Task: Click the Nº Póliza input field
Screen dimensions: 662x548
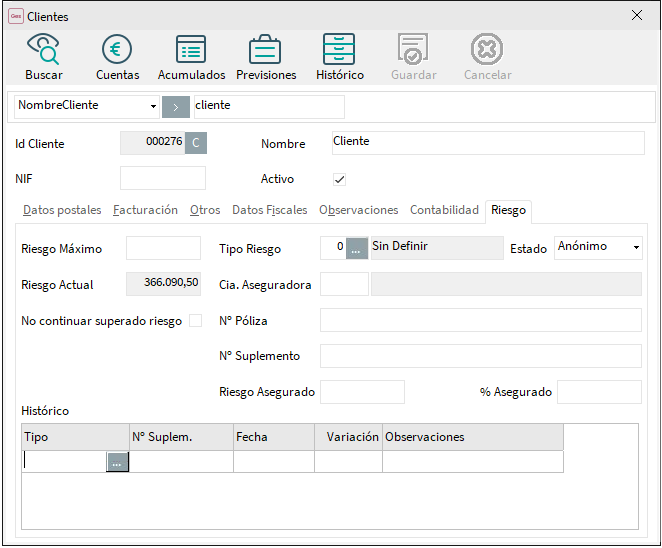Action: (480, 320)
